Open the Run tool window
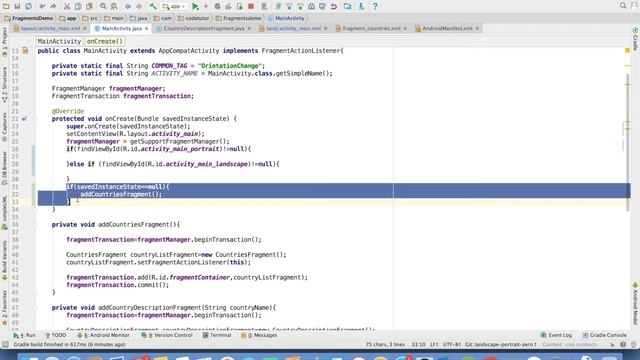Image resolution: width=640 pixels, height=360 pixels. click(x=24, y=335)
